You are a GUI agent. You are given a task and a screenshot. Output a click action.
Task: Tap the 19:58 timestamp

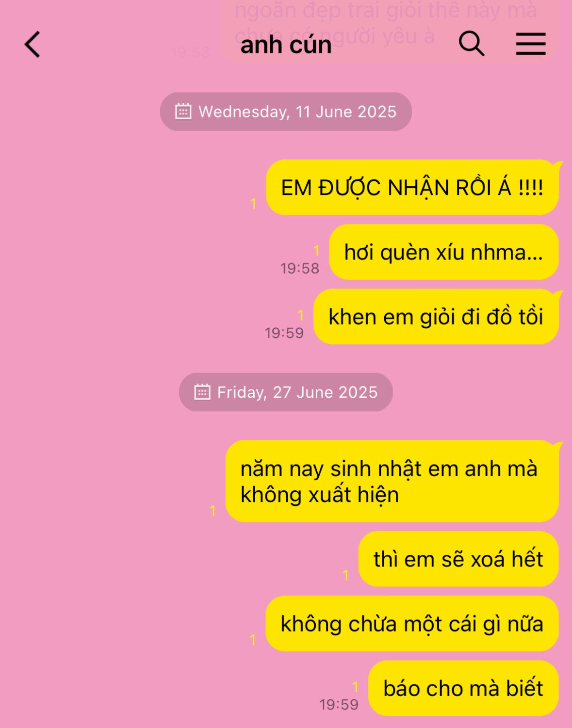[300, 268]
